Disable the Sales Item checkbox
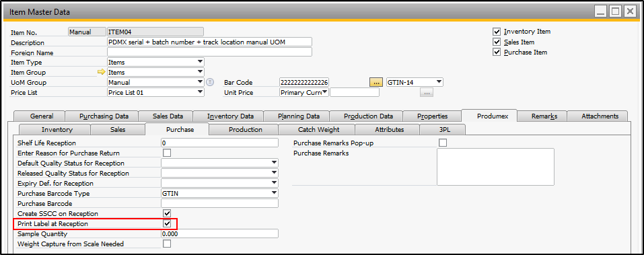This screenshot has height=255, width=644. [497, 42]
